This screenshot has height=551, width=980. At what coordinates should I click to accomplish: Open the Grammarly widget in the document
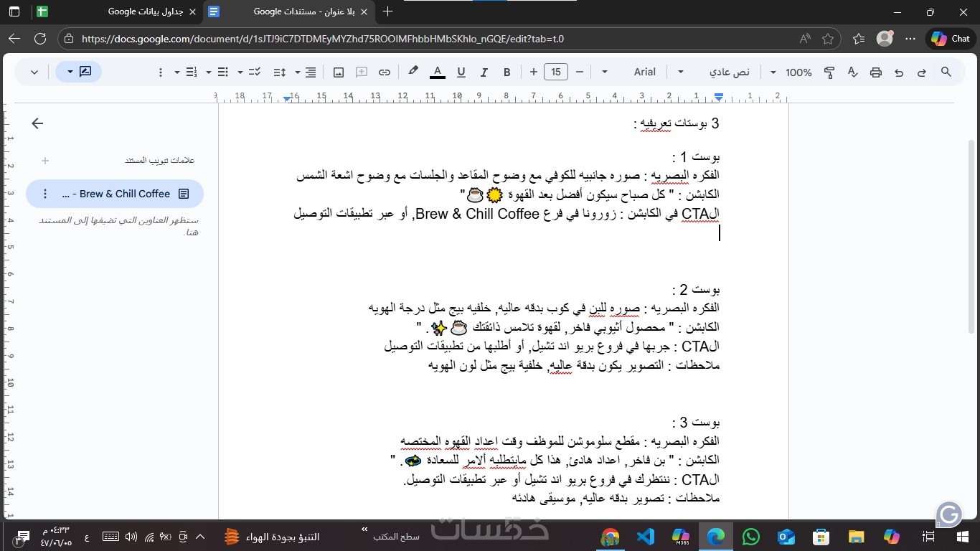949,514
